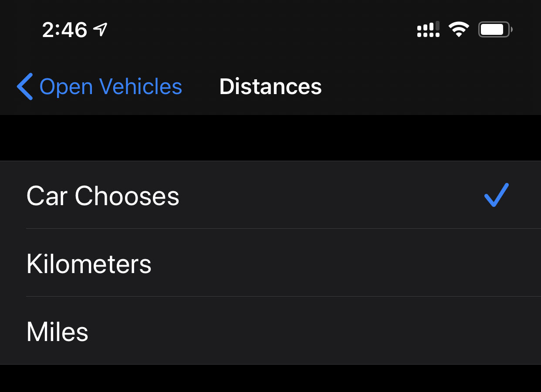Click the Wi-Fi status icon
The width and height of the screenshot is (541, 392).
coord(459,30)
